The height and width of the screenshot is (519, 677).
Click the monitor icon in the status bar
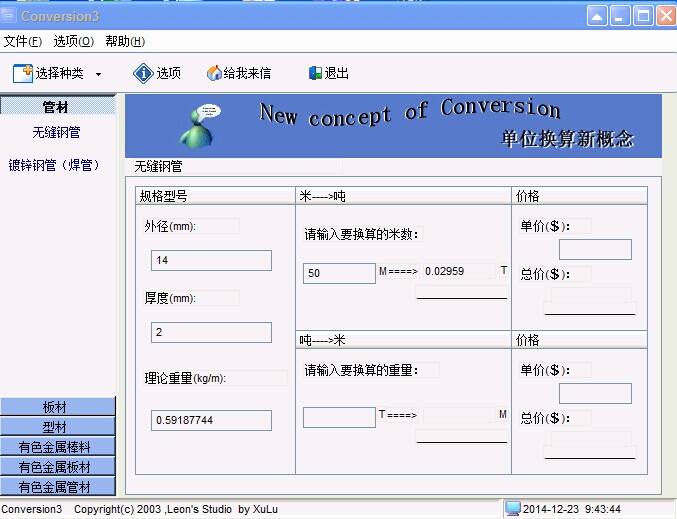tap(513, 509)
